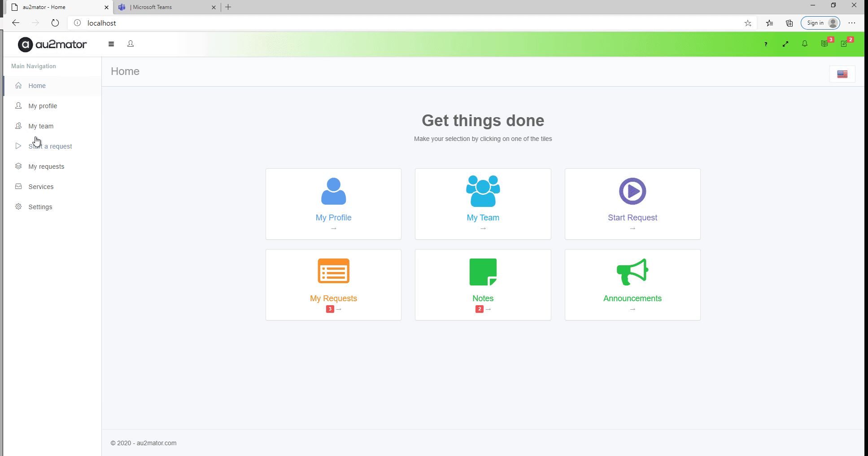The image size is (868, 456).
Task: Open browser settings and more menu
Action: 852,23
